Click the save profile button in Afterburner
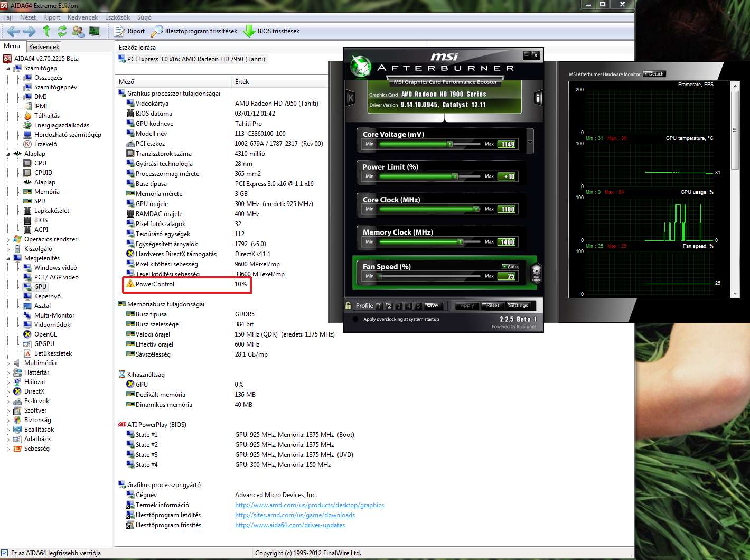The width and height of the screenshot is (750, 560). pos(432,305)
